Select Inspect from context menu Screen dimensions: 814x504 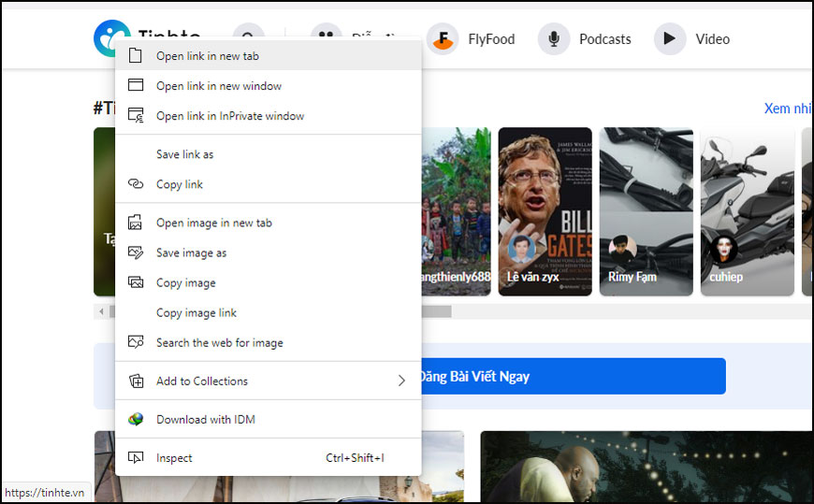pos(174,458)
